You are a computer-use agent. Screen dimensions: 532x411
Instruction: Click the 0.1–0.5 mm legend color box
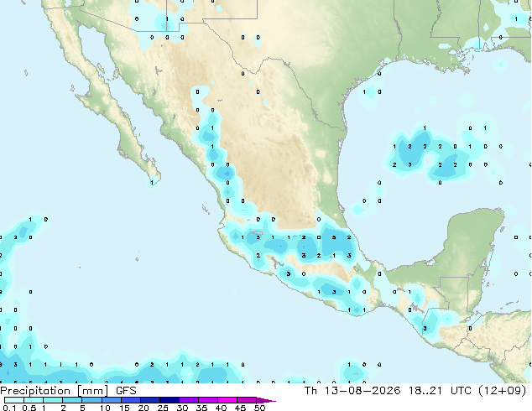point(14,400)
